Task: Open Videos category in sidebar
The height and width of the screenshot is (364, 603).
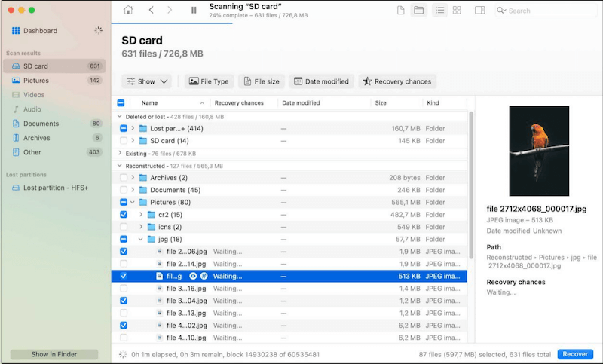Action: click(x=54, y=94)
